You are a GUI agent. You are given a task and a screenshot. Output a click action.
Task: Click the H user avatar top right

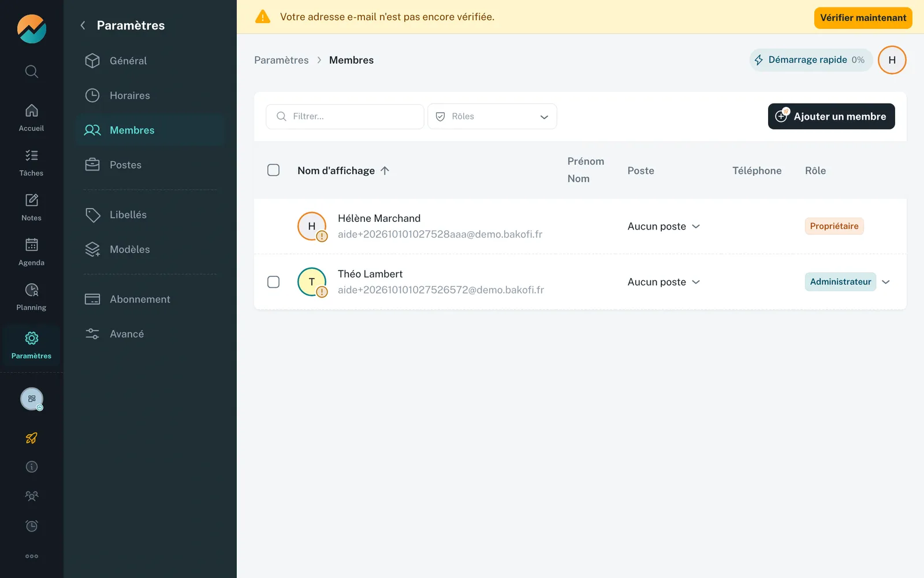pyautogui.click(x=892, y=60)
